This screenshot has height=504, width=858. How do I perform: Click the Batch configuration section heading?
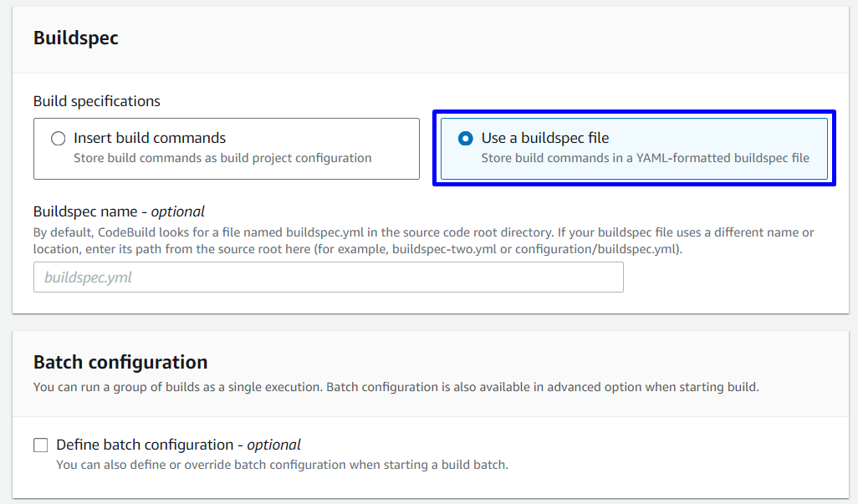[120, 363]
